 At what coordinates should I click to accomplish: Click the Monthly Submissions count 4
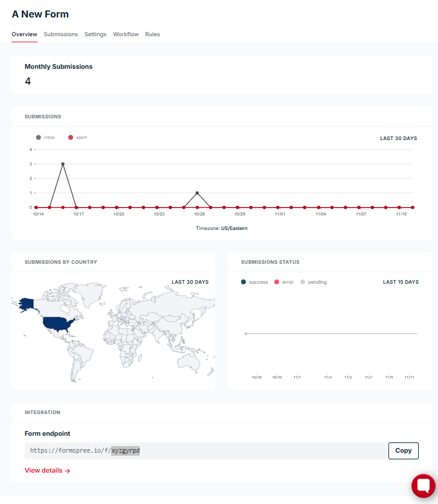28,81
